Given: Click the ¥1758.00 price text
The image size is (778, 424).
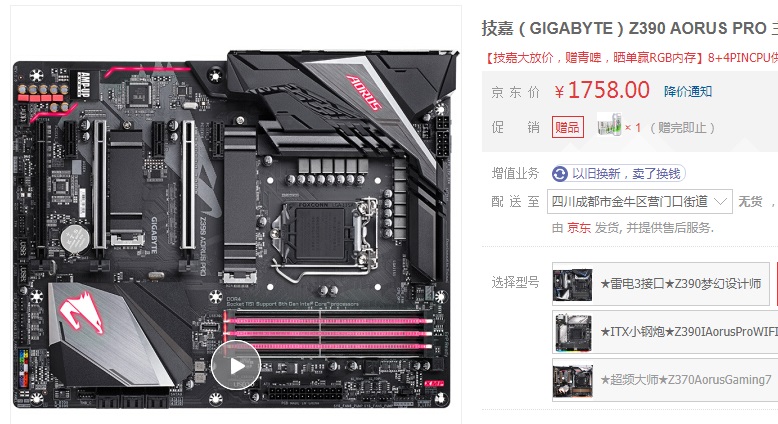Looking at the screenshot, I should pyautogui.click(x=602, y=91).
